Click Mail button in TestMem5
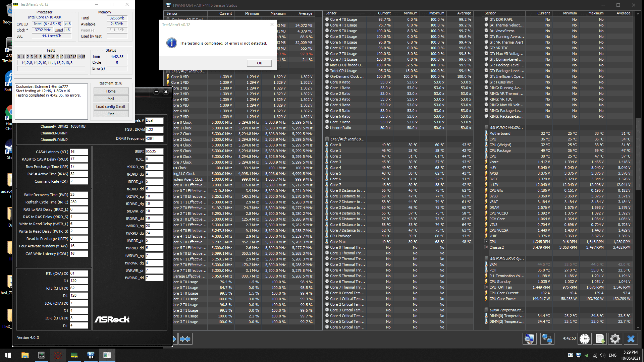 [111, 99]
